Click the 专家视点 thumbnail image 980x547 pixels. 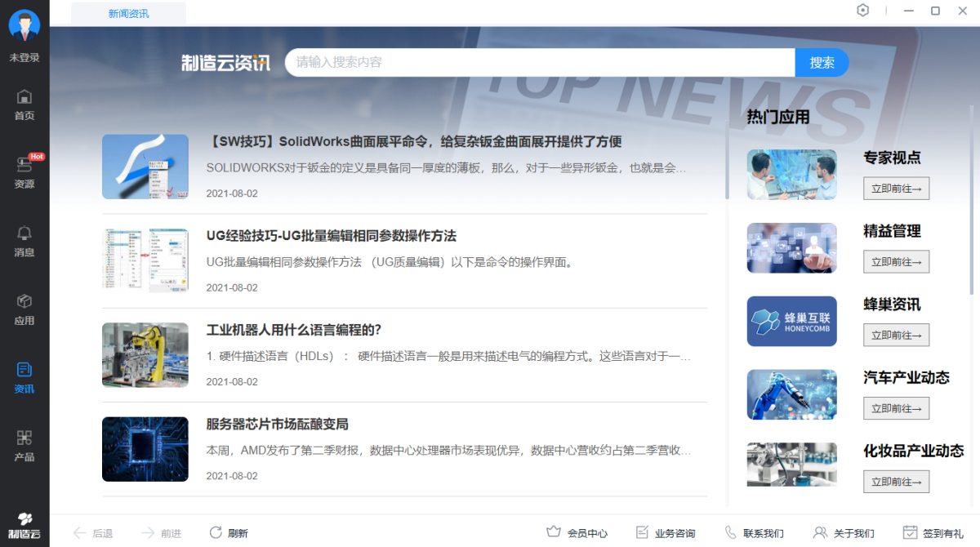(x=792, y=175)
